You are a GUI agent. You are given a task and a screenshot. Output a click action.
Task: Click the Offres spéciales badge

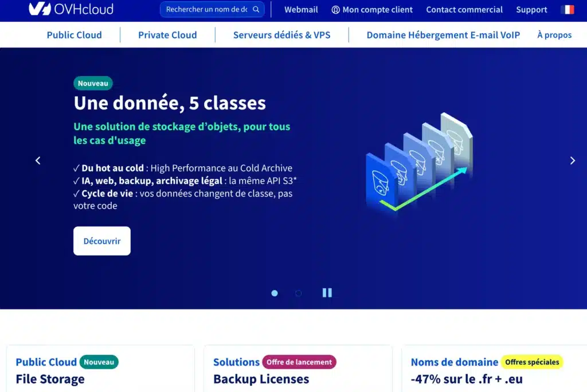[x=532, y=362]
